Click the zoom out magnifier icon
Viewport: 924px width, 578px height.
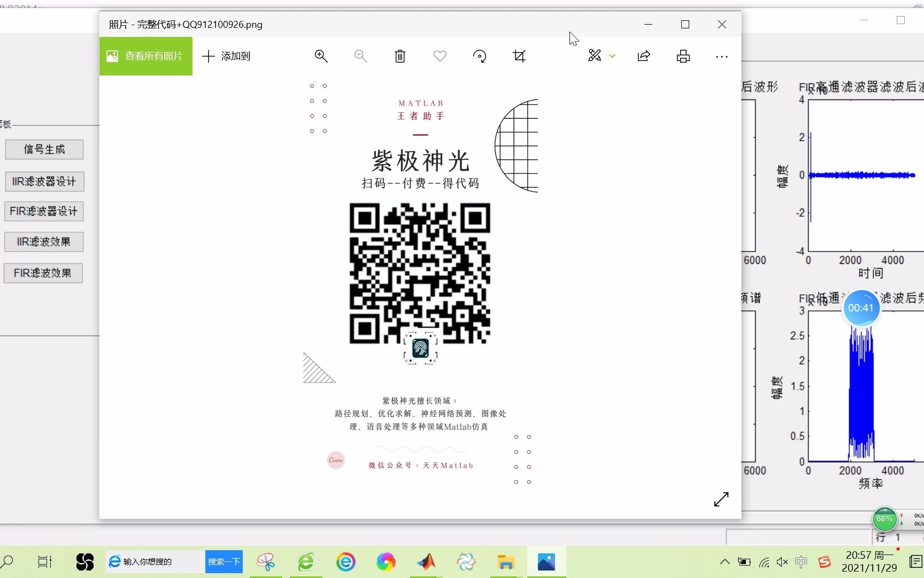point(360,56)
